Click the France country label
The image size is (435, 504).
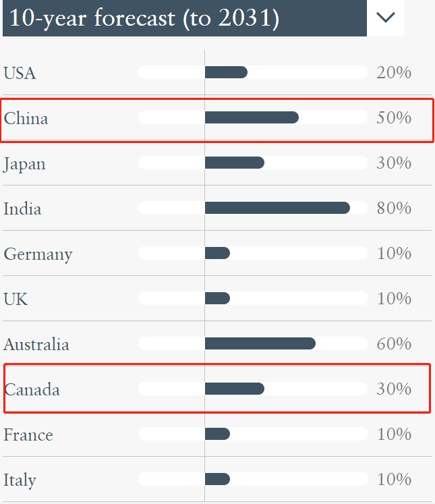(28, 435)
